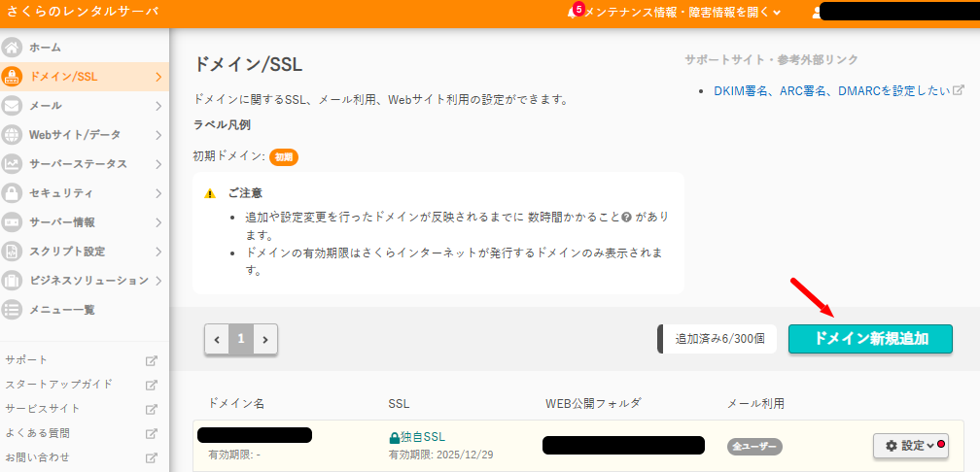Select メニュー一覧 in the sidebar
980x472 pixels.
(62, 310)
